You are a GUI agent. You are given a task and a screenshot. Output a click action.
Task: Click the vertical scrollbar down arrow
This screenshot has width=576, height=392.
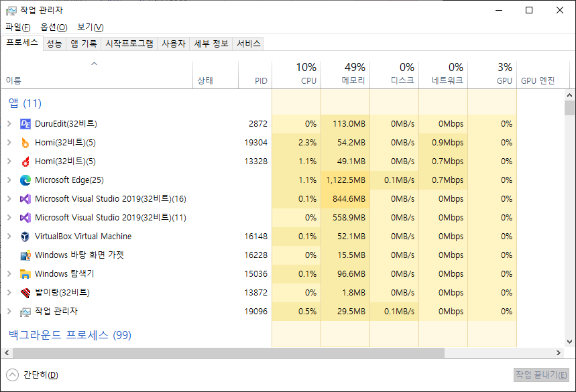[x=569, y=341]
